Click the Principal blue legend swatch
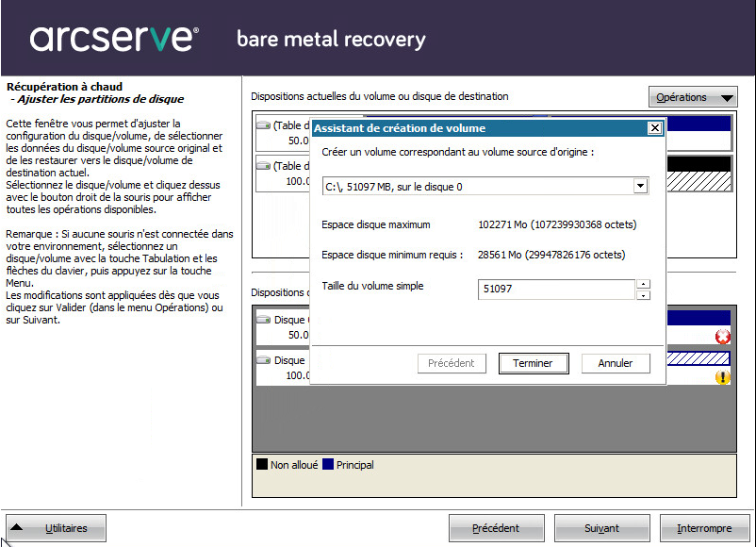The image size is (756, 547). [x=328, y=464]
